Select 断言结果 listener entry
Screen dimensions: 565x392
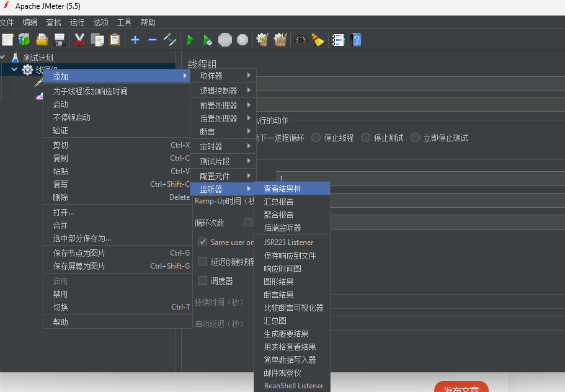click(292, 295)
